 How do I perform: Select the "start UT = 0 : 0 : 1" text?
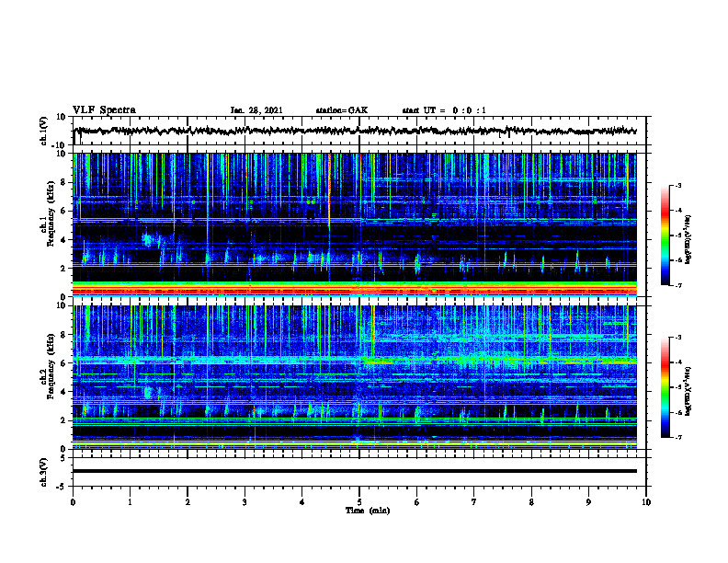pos(444,110)
